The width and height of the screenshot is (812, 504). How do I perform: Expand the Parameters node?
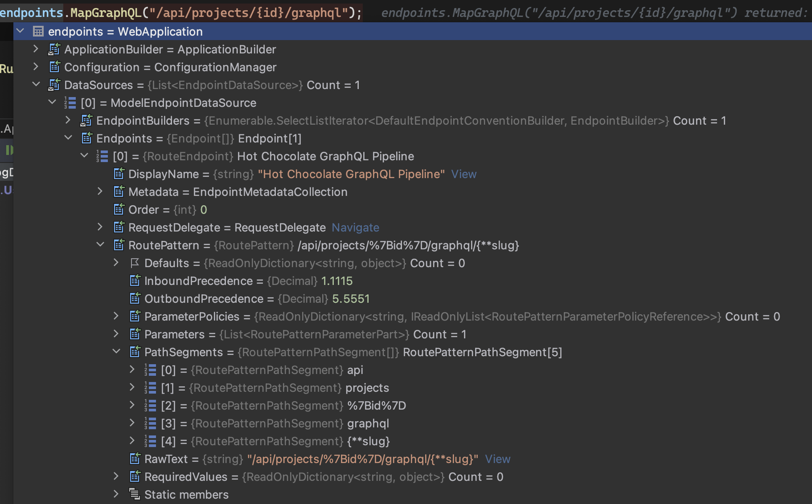116,334
